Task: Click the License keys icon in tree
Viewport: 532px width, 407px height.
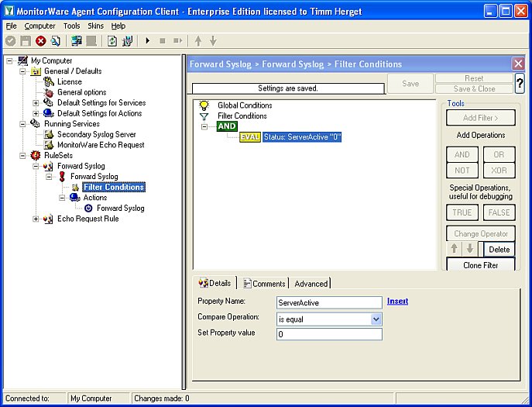Action: (x=49, y=82)
